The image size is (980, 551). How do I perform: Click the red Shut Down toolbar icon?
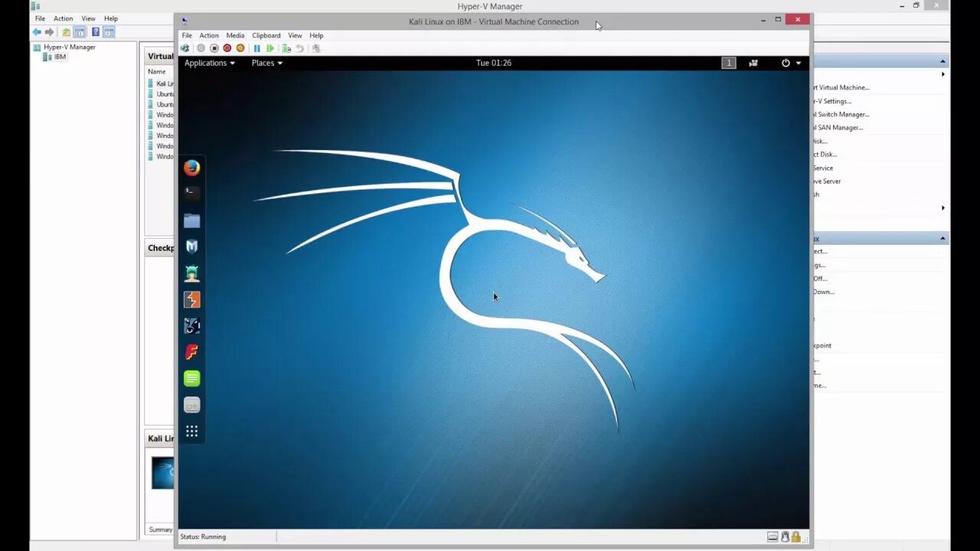227,48
